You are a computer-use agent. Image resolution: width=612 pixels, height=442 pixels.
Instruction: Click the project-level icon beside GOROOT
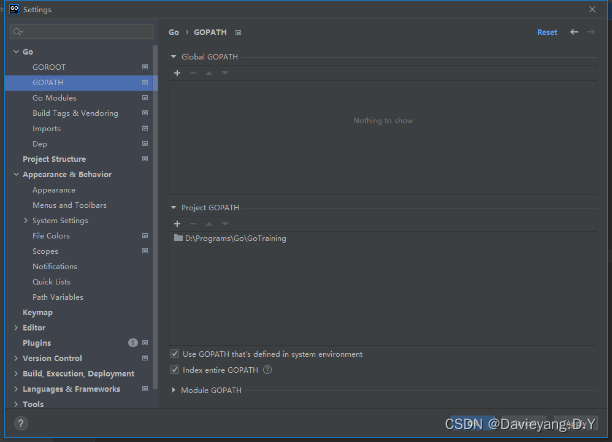(145, 67)
